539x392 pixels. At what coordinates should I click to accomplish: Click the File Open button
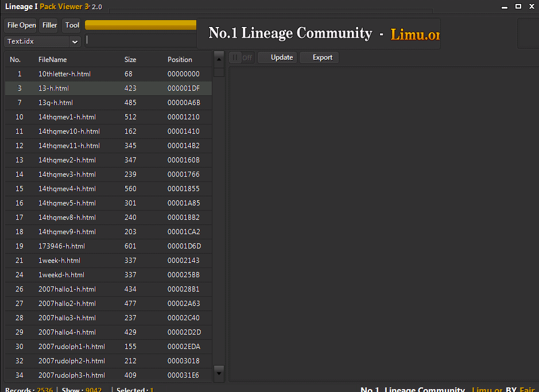click(x=21, y=25)
